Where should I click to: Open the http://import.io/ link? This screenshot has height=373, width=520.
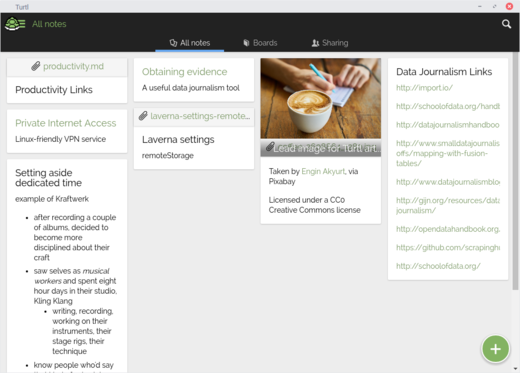(424, 88)
